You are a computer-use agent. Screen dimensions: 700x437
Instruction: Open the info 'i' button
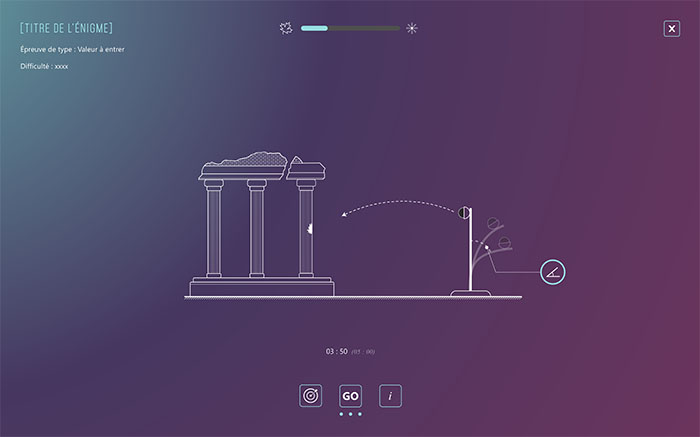pyautogui.click(x=391, y=396)
